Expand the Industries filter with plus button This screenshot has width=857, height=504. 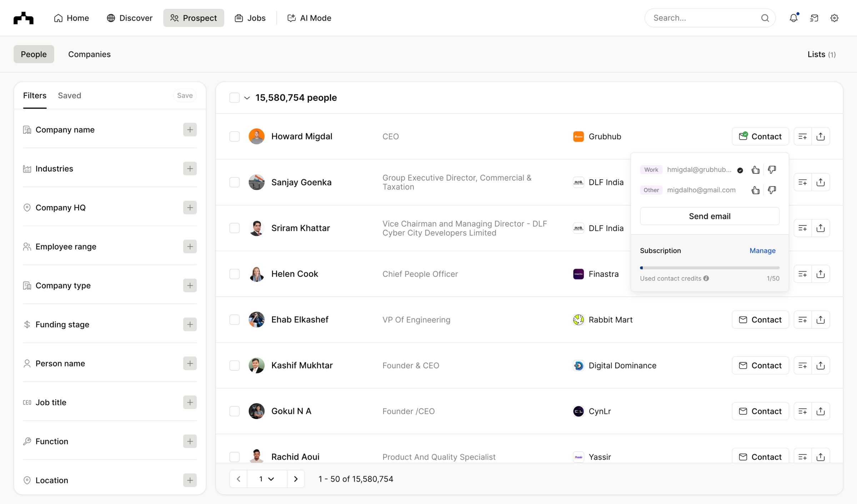coord(190,168)
